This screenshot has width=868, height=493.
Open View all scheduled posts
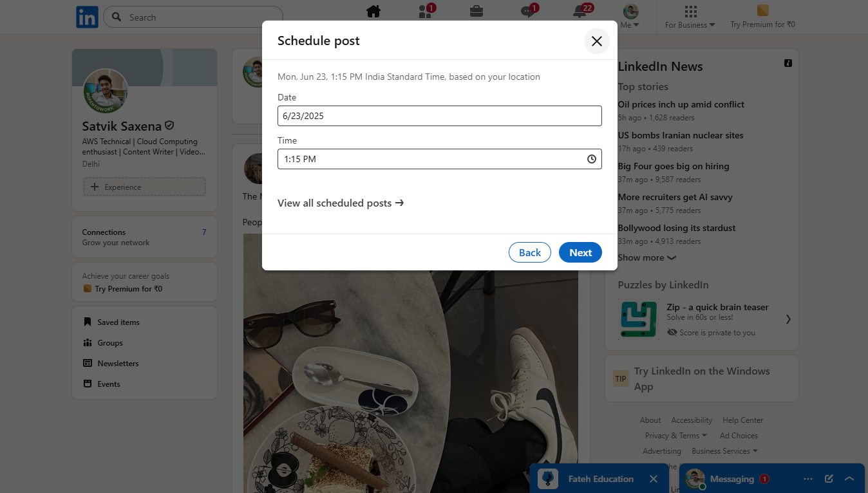tap(341, 203)
